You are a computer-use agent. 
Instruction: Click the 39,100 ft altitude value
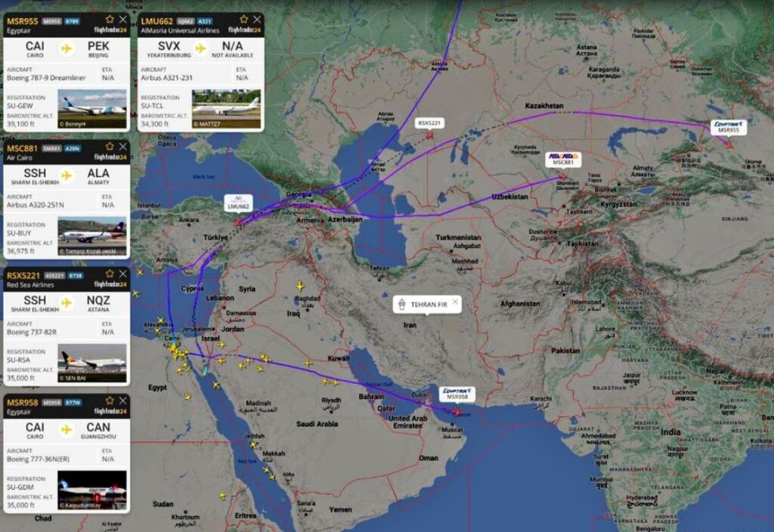(20, 124)
